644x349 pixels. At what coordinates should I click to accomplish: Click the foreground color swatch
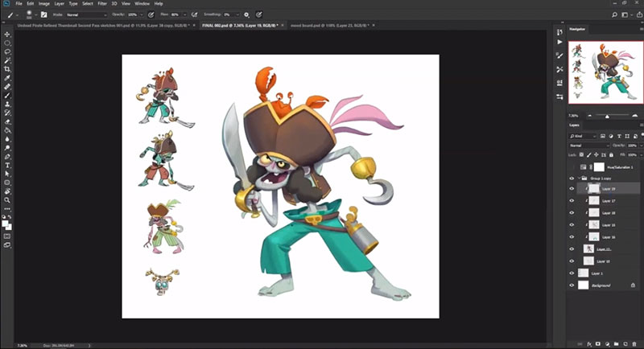pyautogui.click(x=6, y=221)
